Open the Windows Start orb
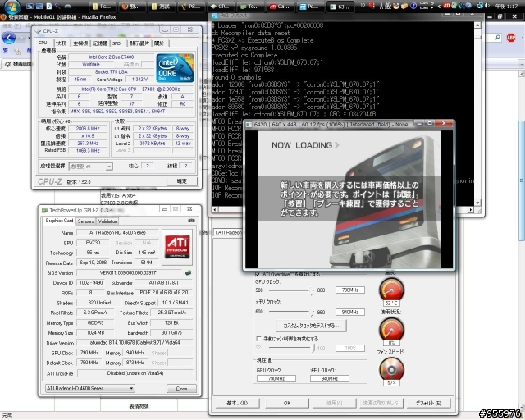Screen dimensions: 525x420 pyautogui.click(x=11, y=6)
